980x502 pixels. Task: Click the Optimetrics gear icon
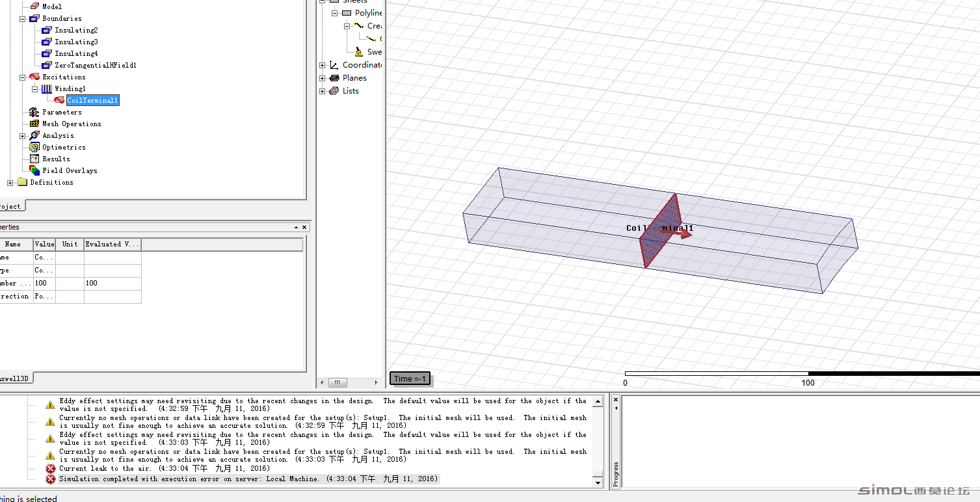tap(34, 147)
